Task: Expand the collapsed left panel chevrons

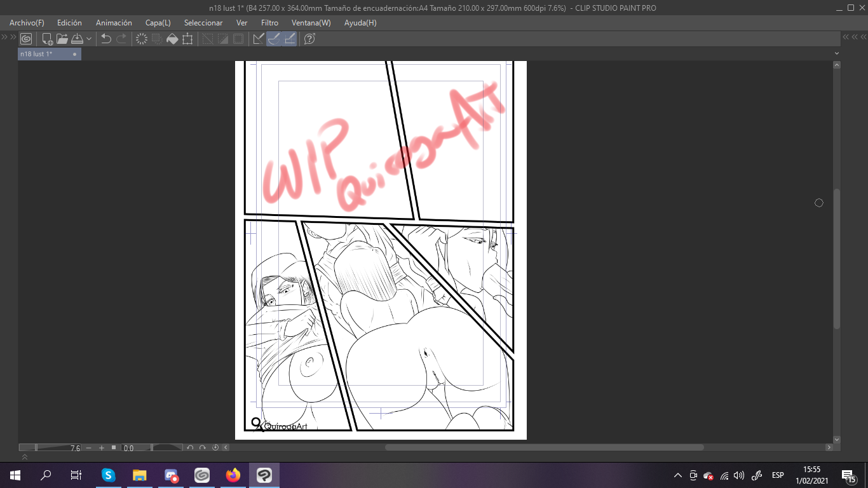Action: pyautogui.click(x=8, y=37)
